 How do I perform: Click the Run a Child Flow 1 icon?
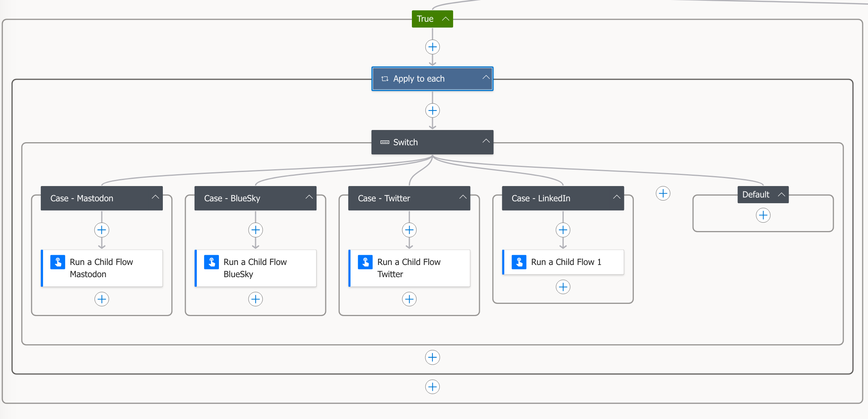tap(519, 262)
